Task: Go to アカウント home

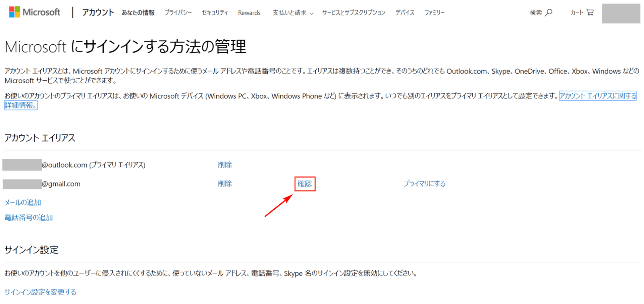Action: tap(98, 12)
